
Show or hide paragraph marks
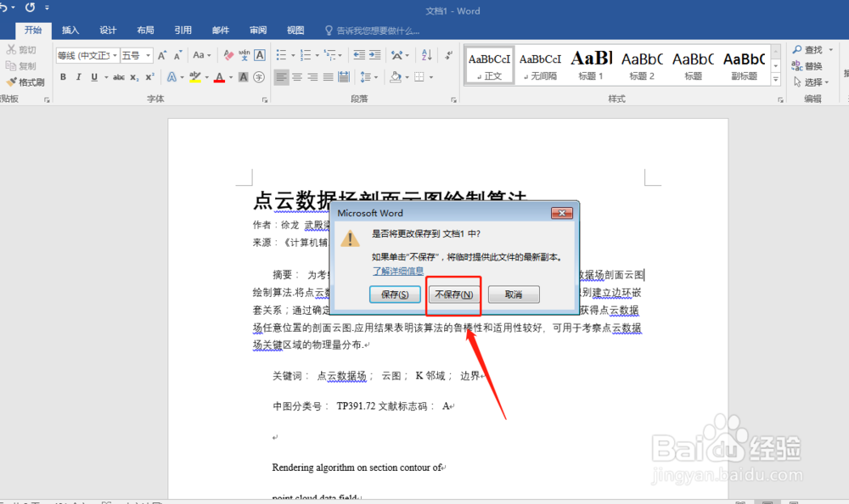point(448,55)
